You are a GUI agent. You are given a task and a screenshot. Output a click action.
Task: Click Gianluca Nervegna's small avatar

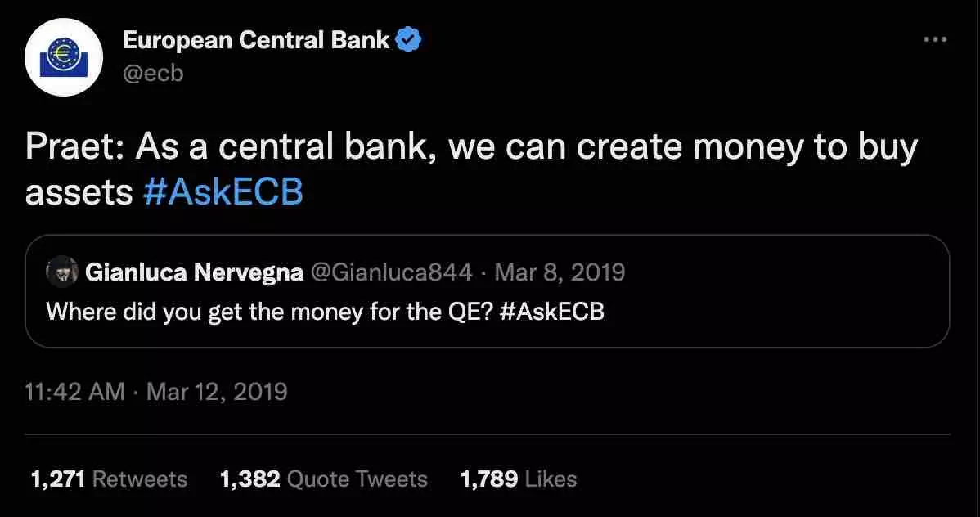tap(62, 272)
